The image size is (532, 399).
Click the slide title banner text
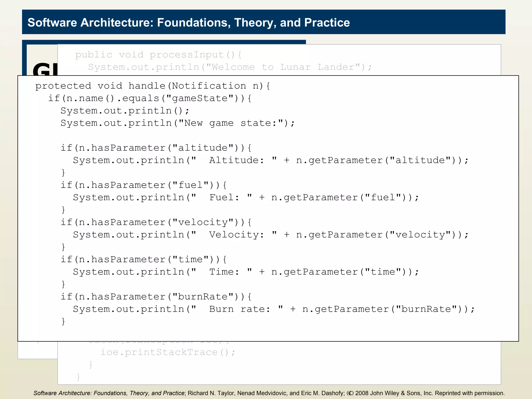point(189,23)
